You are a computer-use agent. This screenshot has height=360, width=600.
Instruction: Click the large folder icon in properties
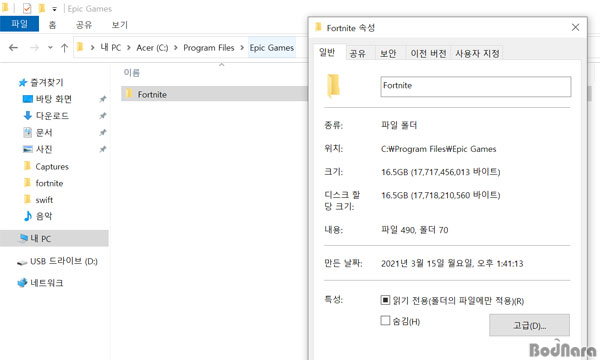pyautogui.click(x=333, y=86)
